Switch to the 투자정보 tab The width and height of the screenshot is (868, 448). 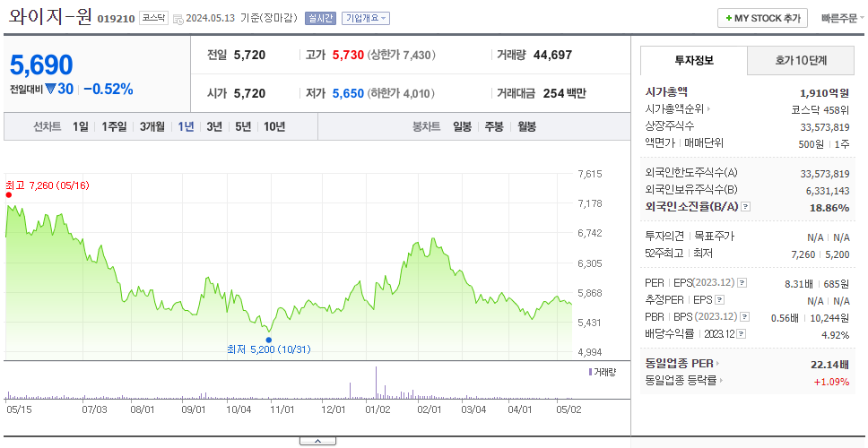coord(694,61)
